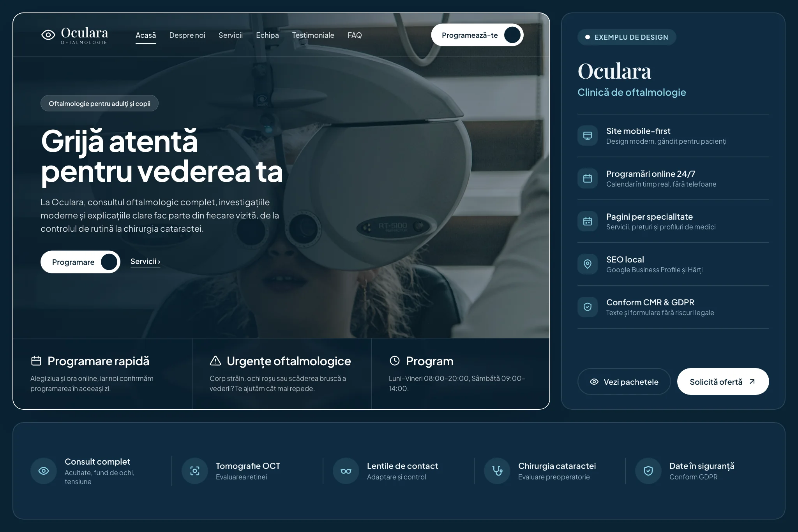Click the Date în siguranță title

point(702,466)
